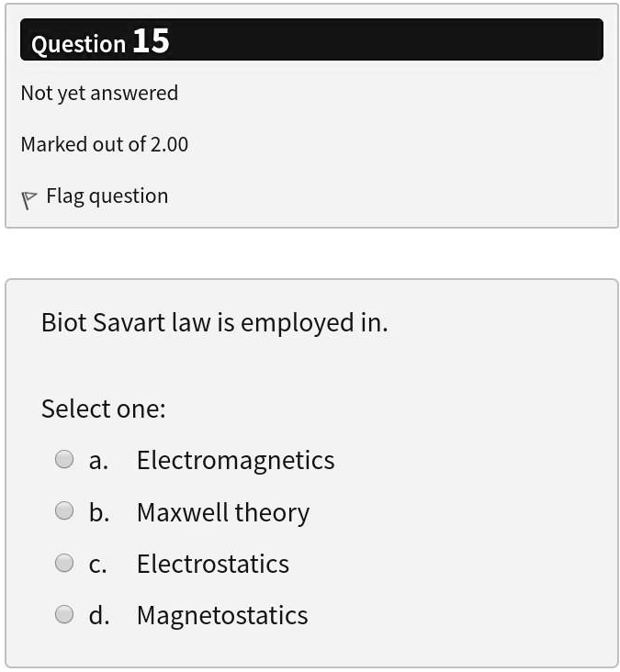Click the Electrostatics answer label
The height and width of the screenshot is (672, 620).
pyautogui.click(x=212, y=564)
